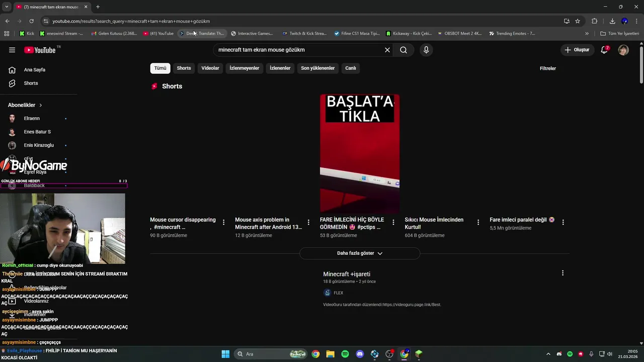Open the Tüm Yer İşaretleri folder
This screenshot has width=644, height=362.
pyautogui.click(x=619, y=34)
